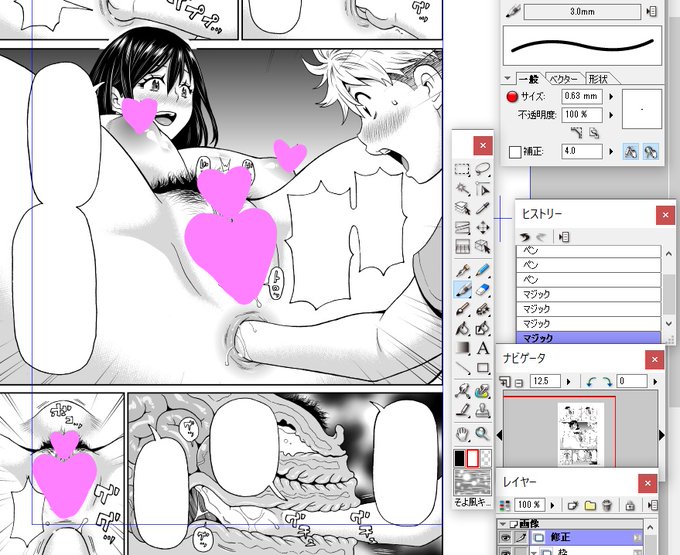680x555 pixels.
Task: Select the Rectangle shape tool
Action: (x=482, y=368)
